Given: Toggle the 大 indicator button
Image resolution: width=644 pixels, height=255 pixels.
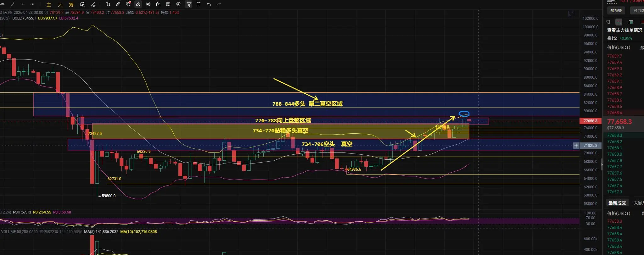Looking at the screenshot, I should (x=60, y=4).
